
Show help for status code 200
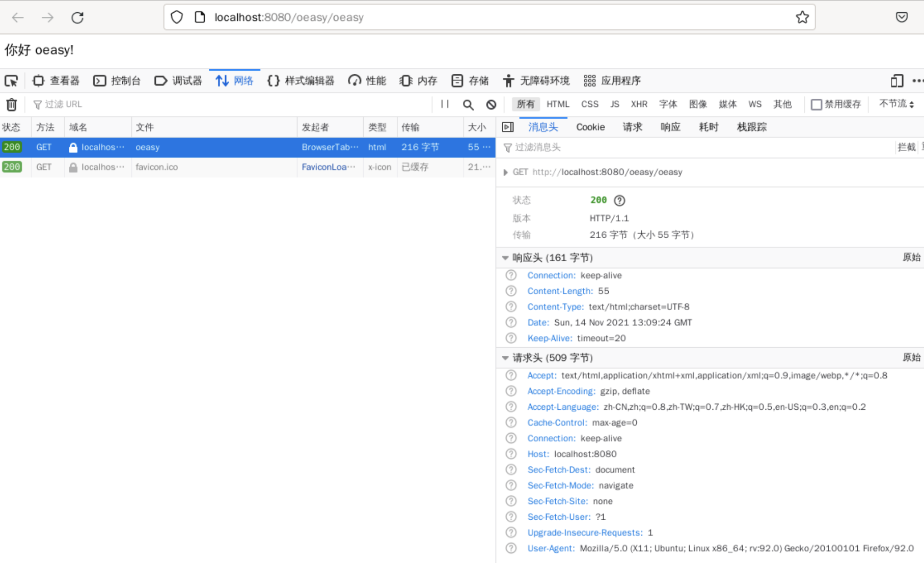pos(619,201)
